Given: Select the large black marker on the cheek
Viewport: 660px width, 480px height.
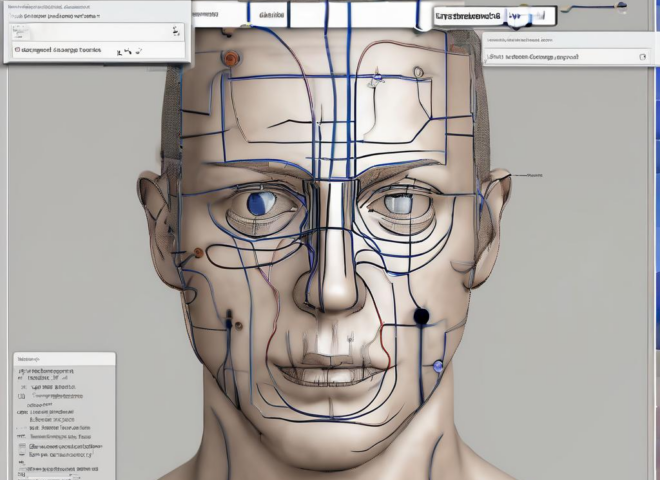Looking at the screenshot, I should [x=421, y=316].
